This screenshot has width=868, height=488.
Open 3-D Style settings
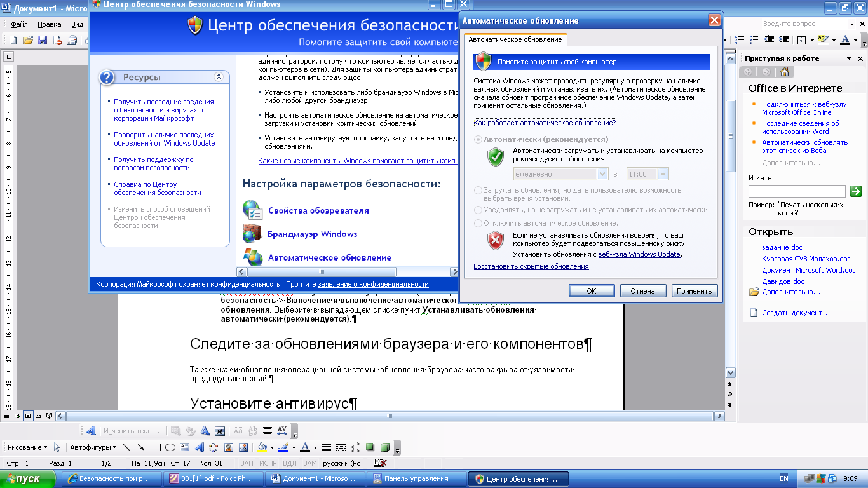click(x=384, y=447)
